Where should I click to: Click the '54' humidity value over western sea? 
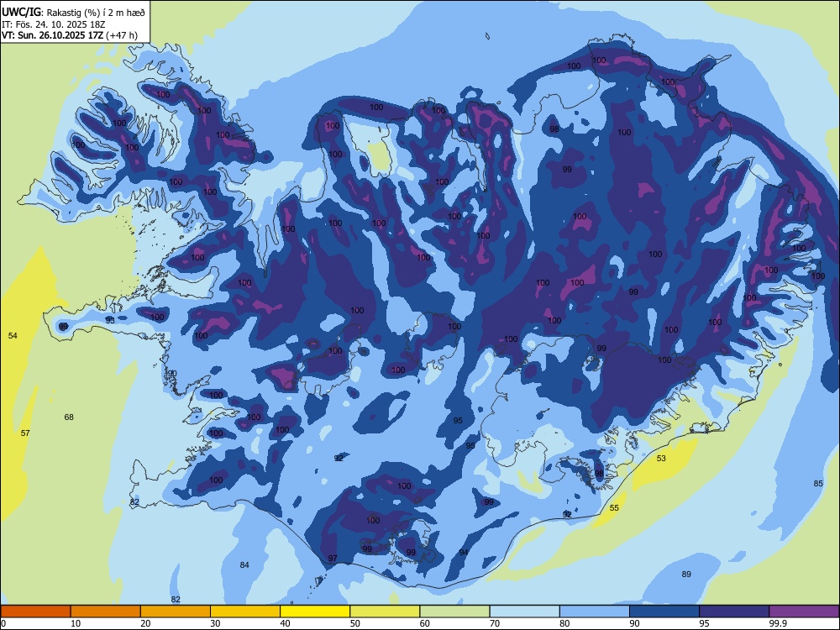click(13, 335)
